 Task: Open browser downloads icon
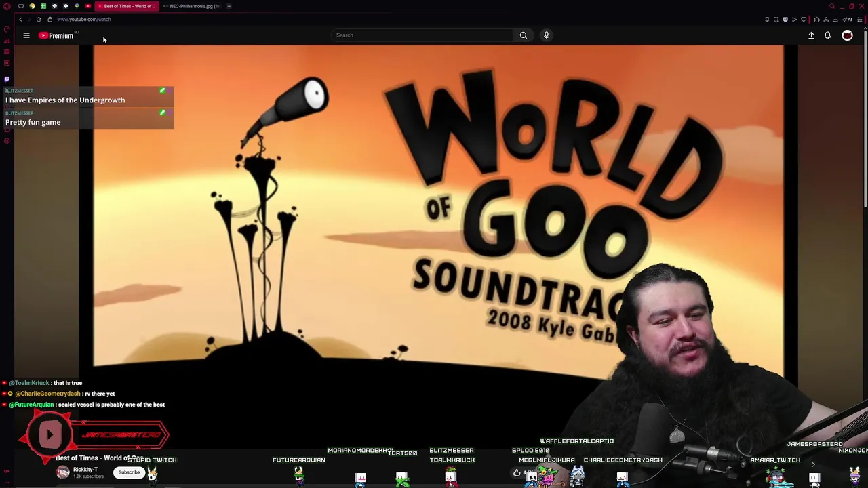[x=835, y=20]
